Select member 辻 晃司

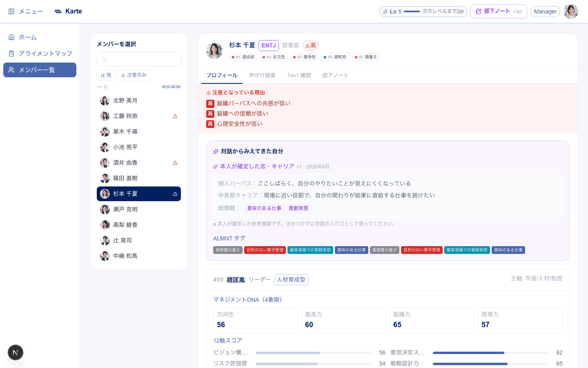139,240
